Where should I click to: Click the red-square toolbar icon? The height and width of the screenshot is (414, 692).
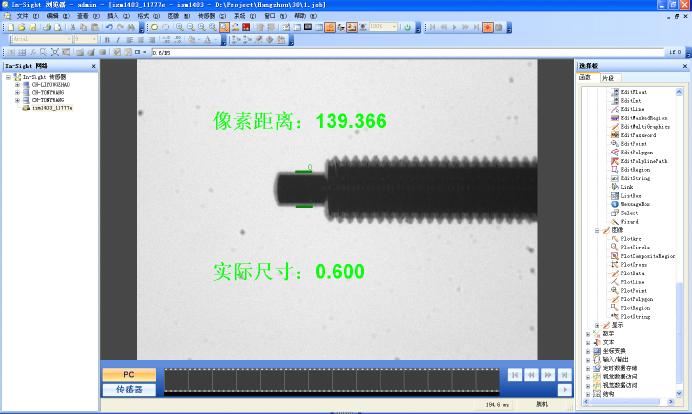(246, 27)
